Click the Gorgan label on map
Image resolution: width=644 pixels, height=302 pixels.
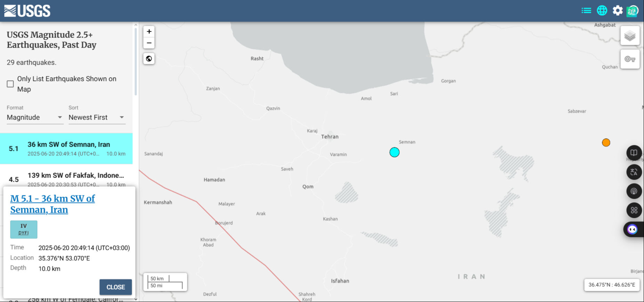tap(448, 81)
